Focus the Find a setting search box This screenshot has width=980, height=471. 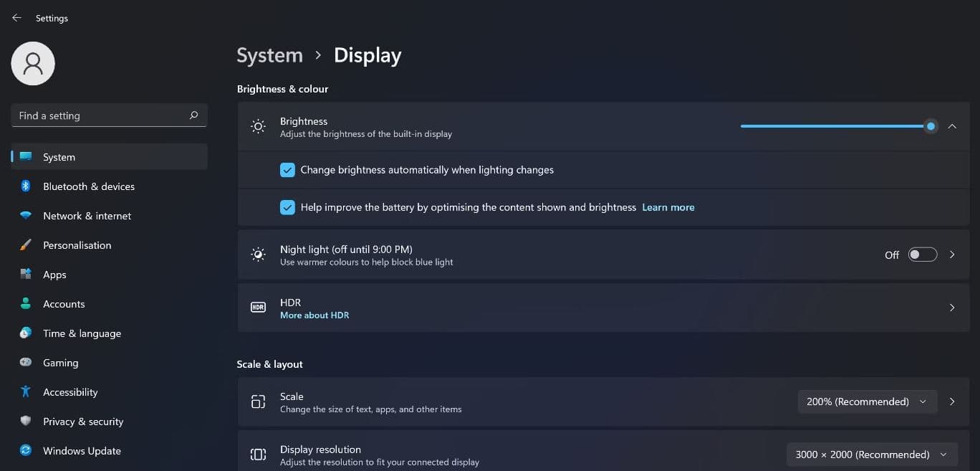click(x=110, y=115)
